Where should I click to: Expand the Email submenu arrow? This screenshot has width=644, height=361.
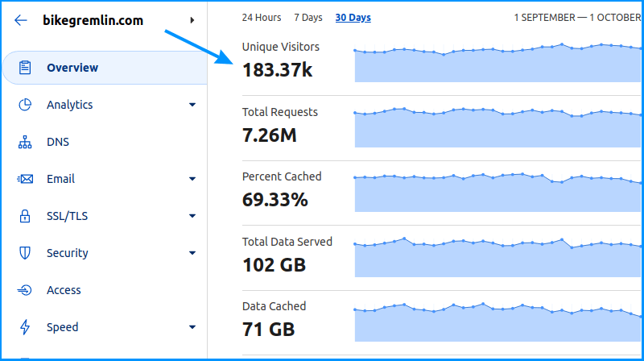point(192,179)
